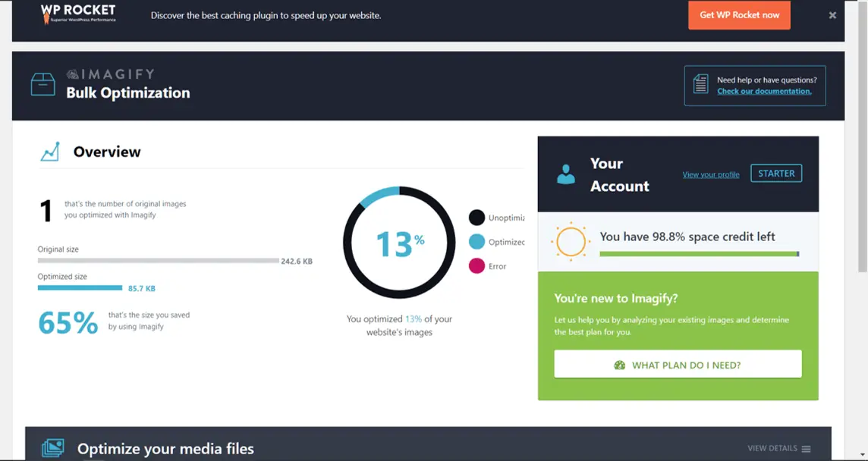Click the 242.6 KB original size value
The width and height of the screenshot is (868, 461).
pyautogui.click(x=297, y=262)
